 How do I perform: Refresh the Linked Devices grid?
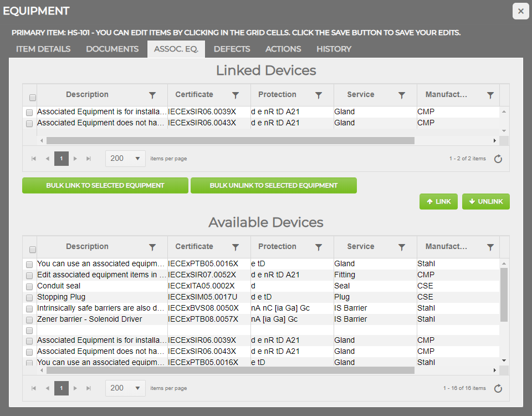pyautogui.click(x=498, y=159)
